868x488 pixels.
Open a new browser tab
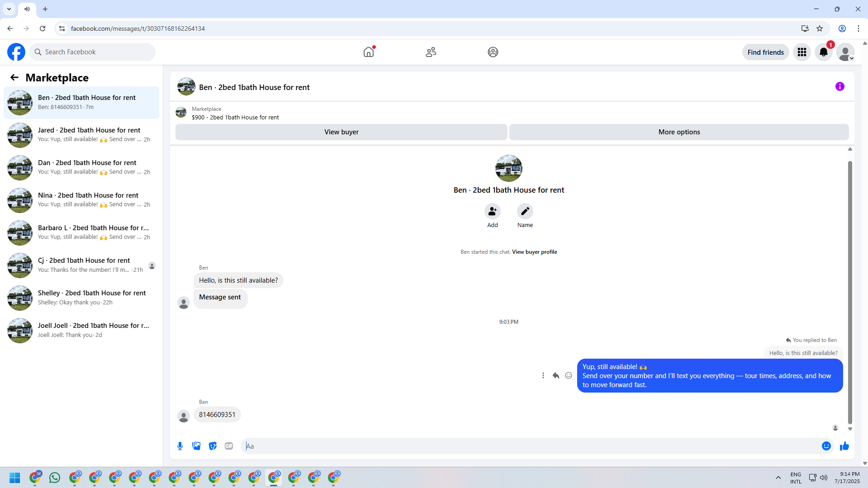click(x=45, y=9)
